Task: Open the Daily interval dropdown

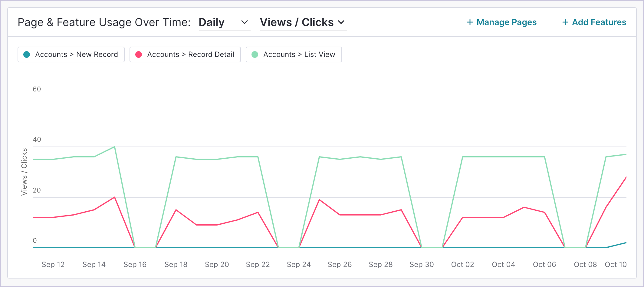Action: pyautogui.click(x=224, y=22)
